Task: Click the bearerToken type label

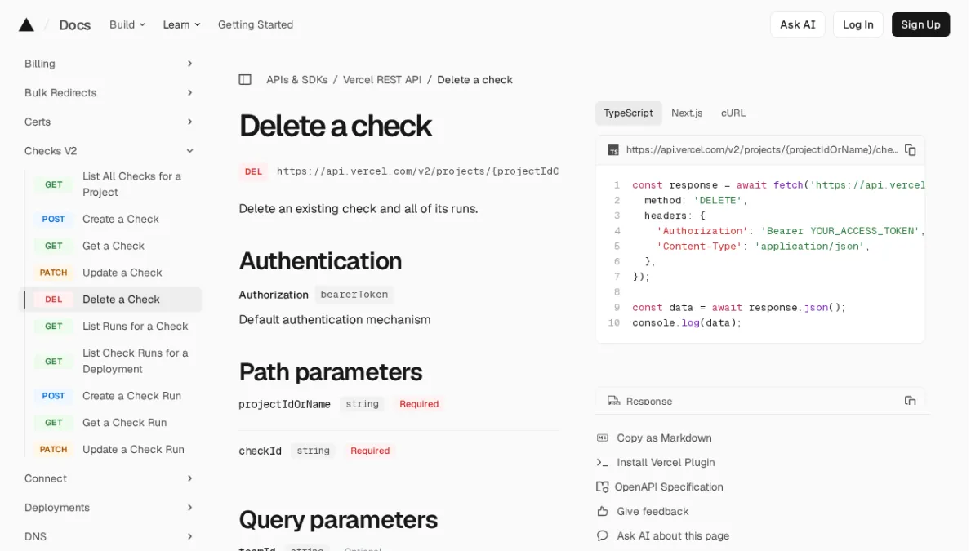Action: point(354,295)
